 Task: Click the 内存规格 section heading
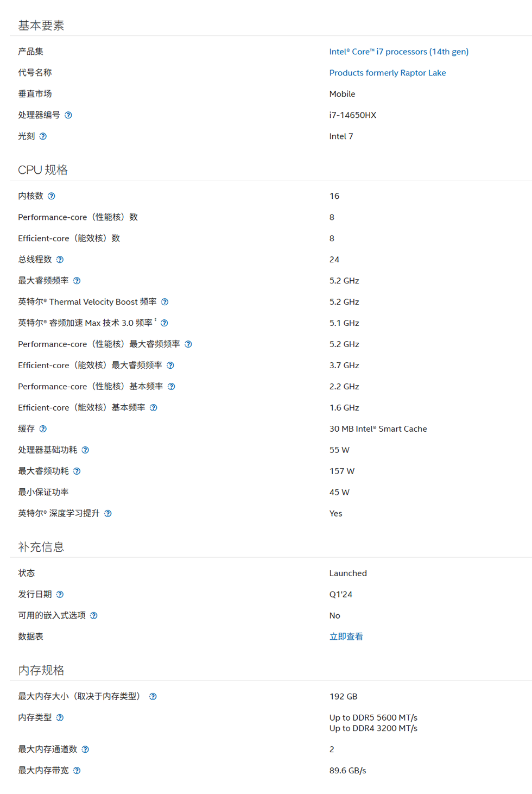[41, 670]
